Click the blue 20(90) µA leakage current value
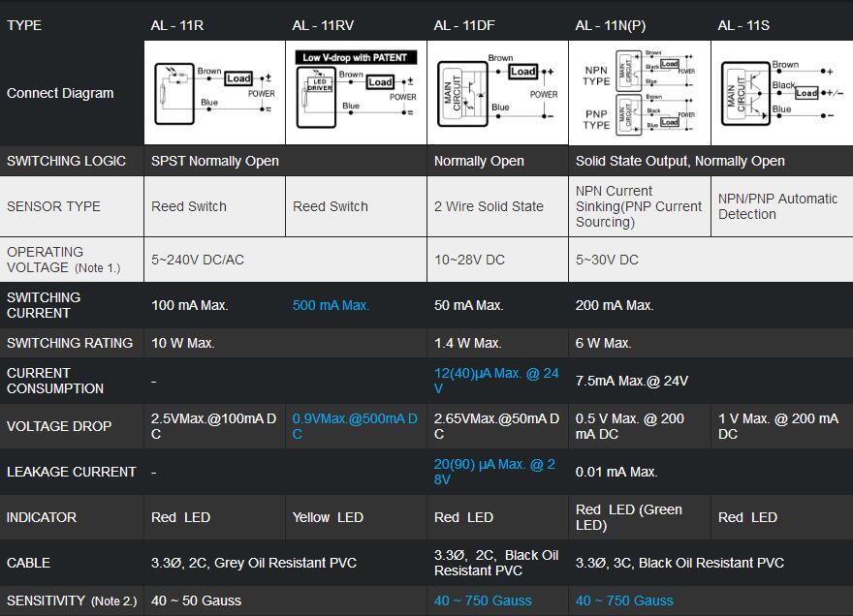Image resolution: width=853 pixels, height=616 pixels. click(x=494, y=472)
